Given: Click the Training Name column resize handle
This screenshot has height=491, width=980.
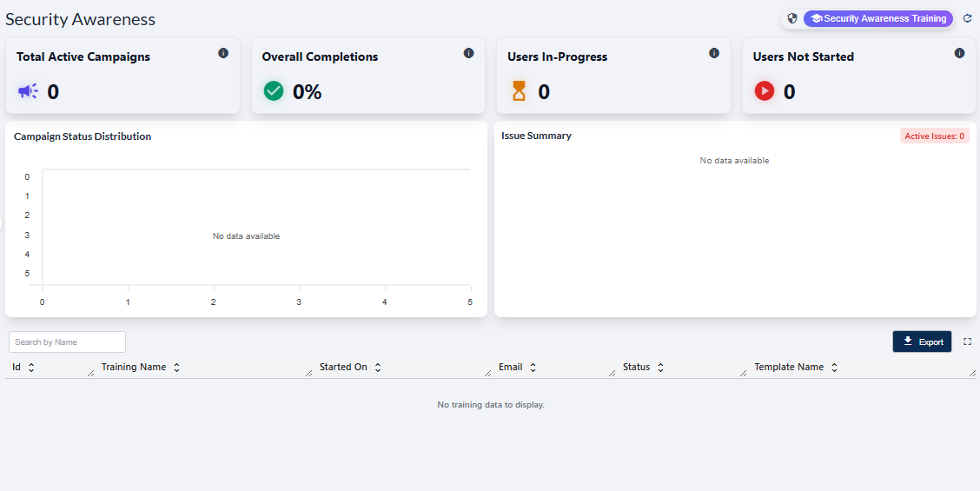Looking at the screenshot, I should point(308,373).
